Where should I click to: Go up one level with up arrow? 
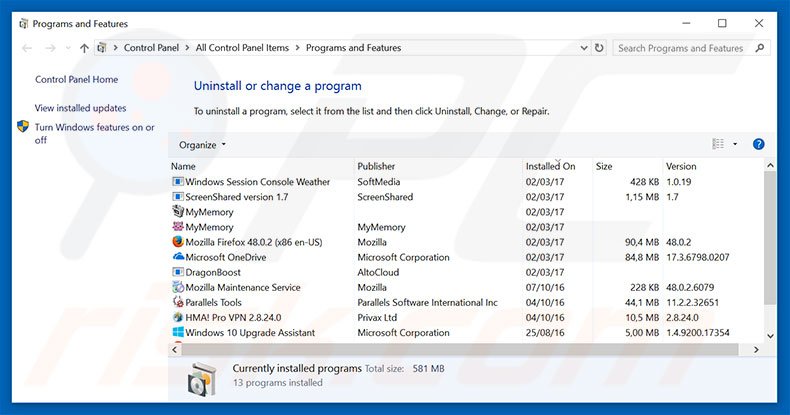(84, 48)
